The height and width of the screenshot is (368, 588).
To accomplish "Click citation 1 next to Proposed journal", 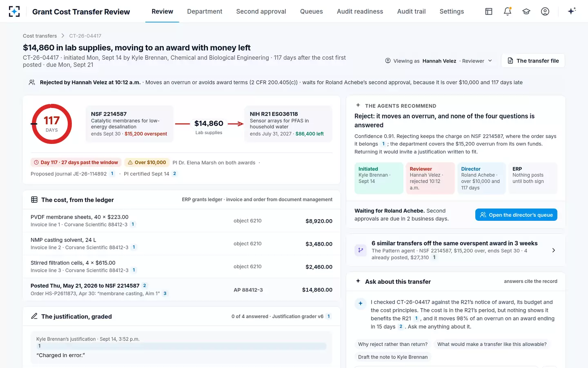I will click(112, 174).
